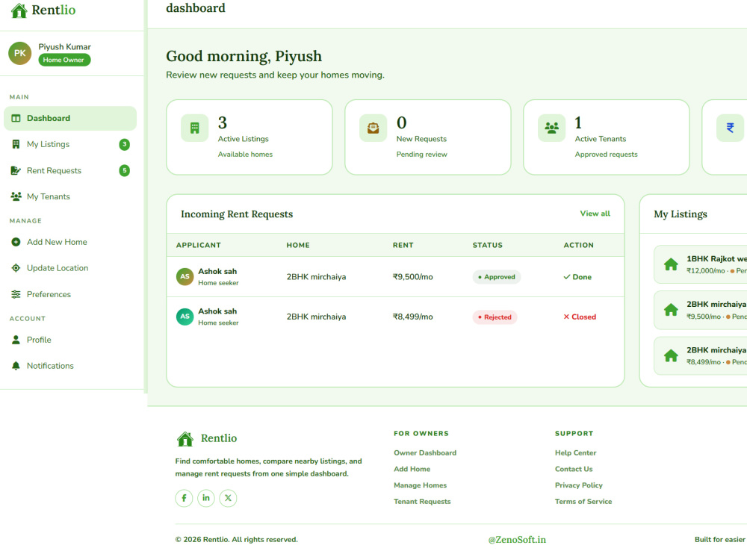Open Preferences in sidebar
The height and width of the screenshot is (560, 747).
(x=70, y=294)
